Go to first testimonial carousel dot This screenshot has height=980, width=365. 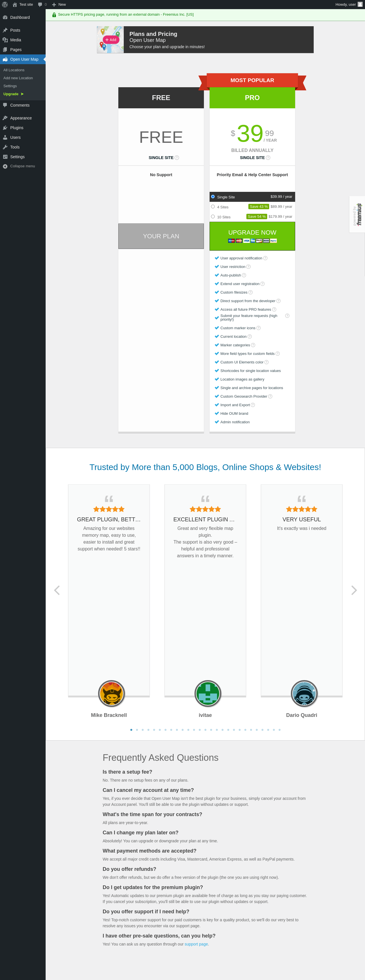click(x=131, y=730)
